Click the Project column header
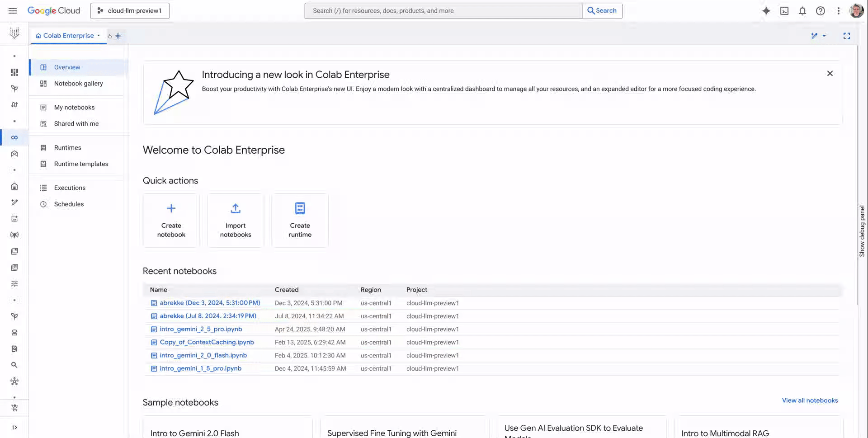The height and width of the screenshot is (438, 868). [x=417, y=290]
